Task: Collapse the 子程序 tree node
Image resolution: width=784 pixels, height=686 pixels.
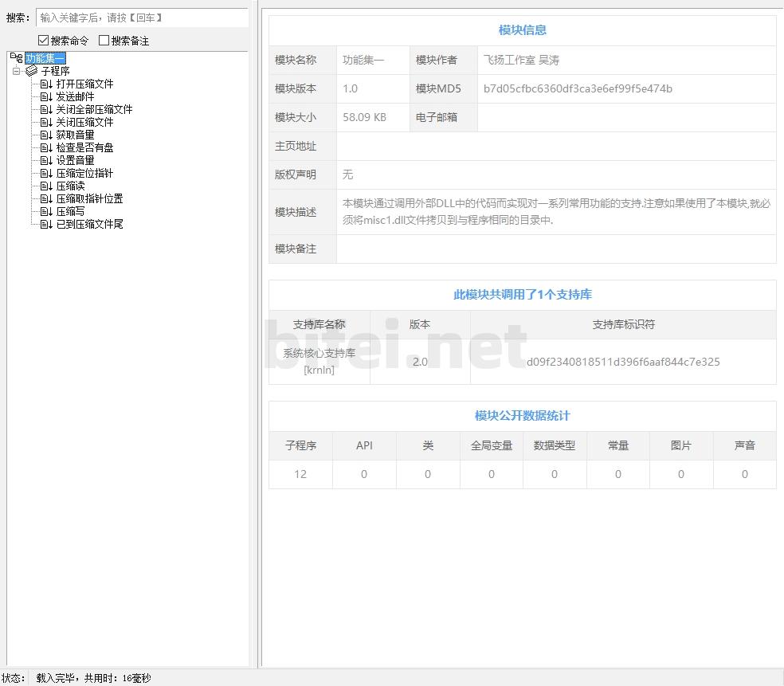Action: pos(16,71)
